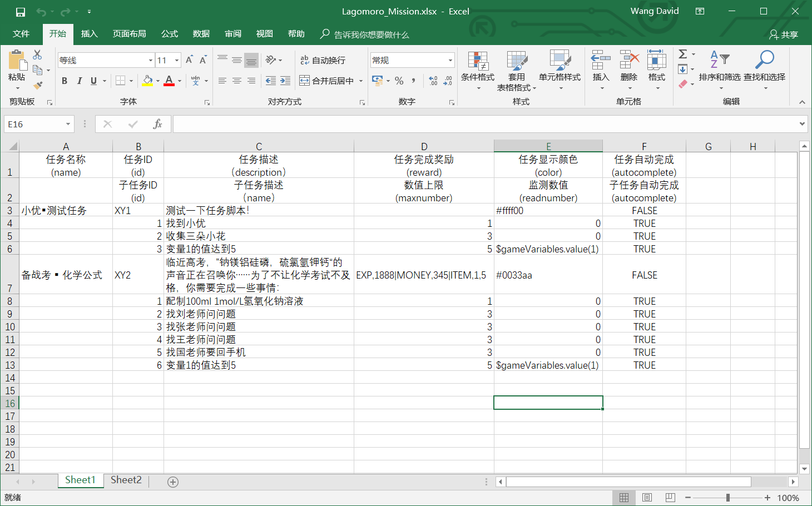Open Find and Select (查找和选择)
The width and height of the screenshot is (812, 506).
click(x=765, y=71)
